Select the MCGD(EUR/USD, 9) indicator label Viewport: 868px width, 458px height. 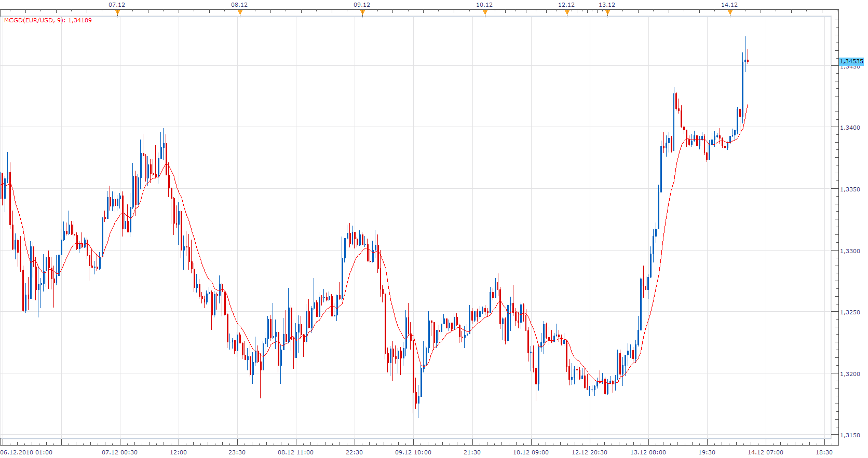48,20
